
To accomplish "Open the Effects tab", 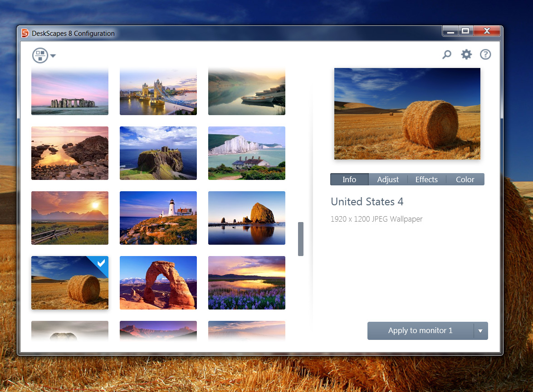I will click(426, 179).
